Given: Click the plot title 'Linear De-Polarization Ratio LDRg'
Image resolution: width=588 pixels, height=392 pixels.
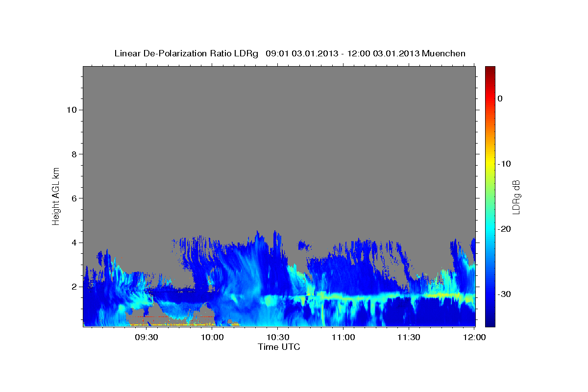Looking at the screenshot, I should (186, 53).
